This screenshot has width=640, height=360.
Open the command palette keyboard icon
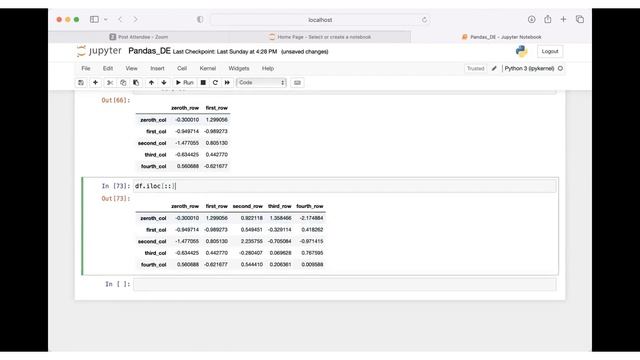pos(297,82)
